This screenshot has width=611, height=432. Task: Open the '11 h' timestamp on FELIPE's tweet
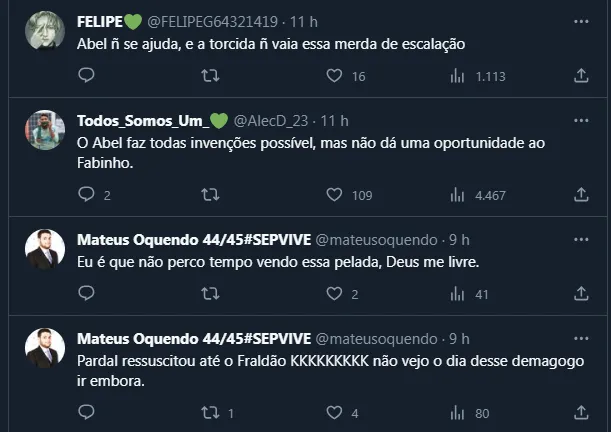point(302,20)
